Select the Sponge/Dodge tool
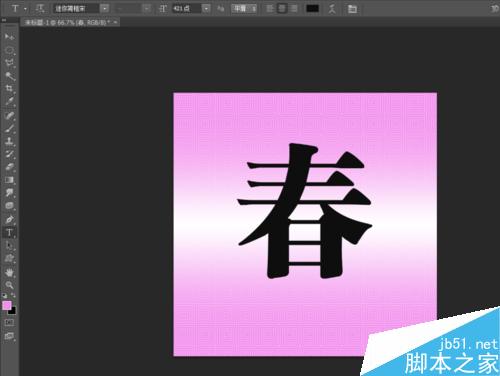This screenshot has height=376, width=500. pyautogui.click(x=9, y=206)
